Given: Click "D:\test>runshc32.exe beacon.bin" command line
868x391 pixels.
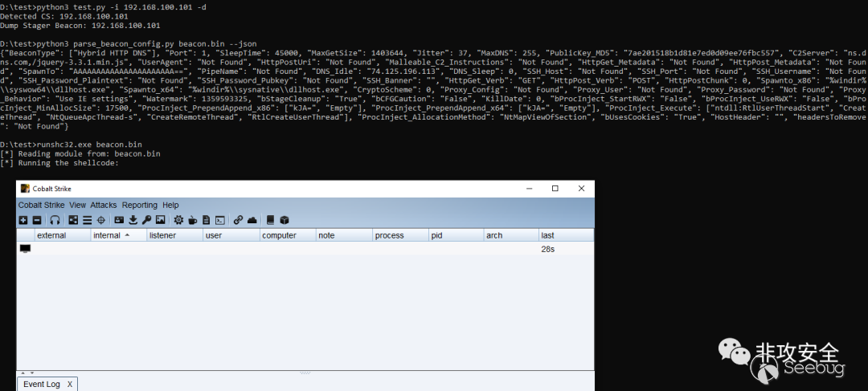Looking at the screenshot, I should (x=71, y=145).
